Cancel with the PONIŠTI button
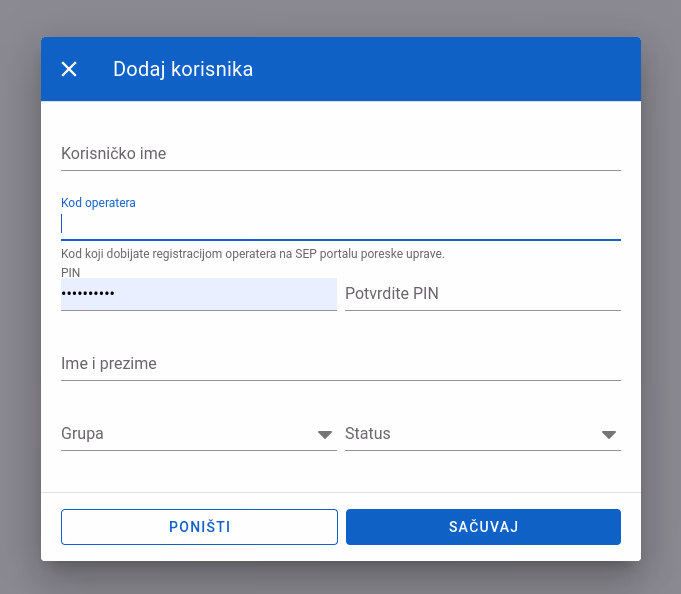 199,527
